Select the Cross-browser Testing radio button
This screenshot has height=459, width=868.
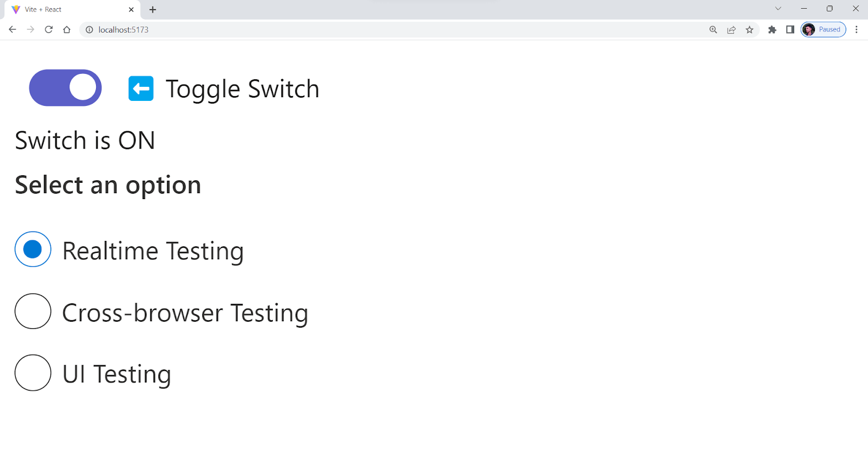33,311
